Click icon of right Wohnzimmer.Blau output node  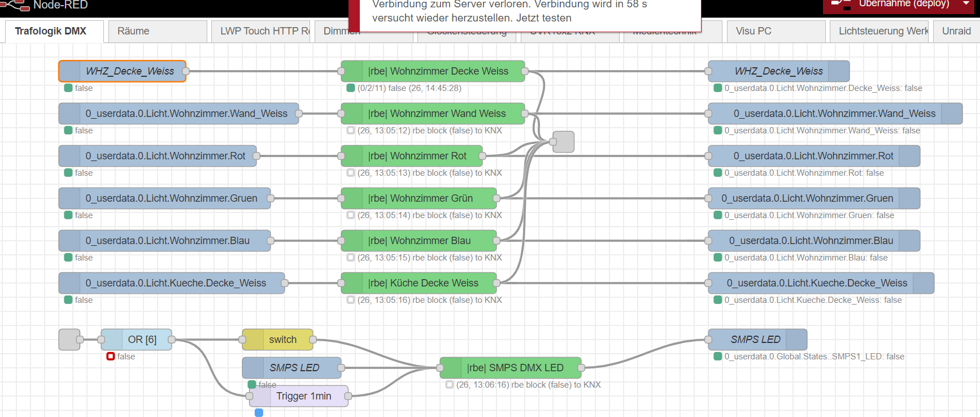coord(909,241)
